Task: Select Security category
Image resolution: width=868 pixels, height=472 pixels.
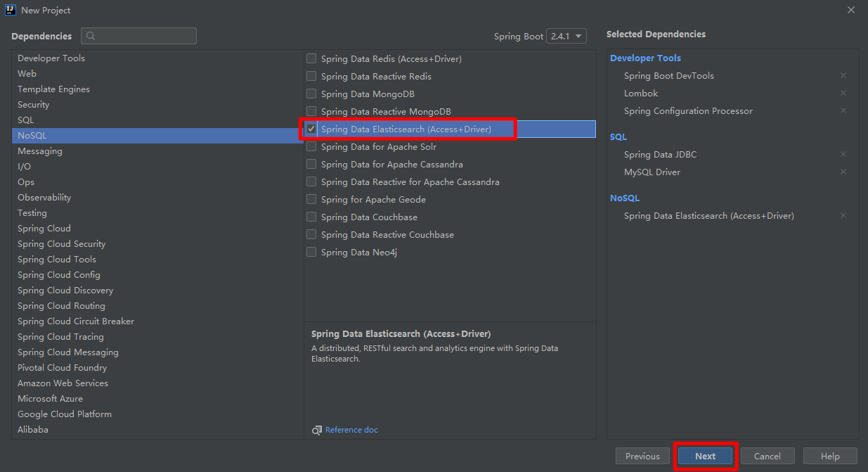Action: 157,104
